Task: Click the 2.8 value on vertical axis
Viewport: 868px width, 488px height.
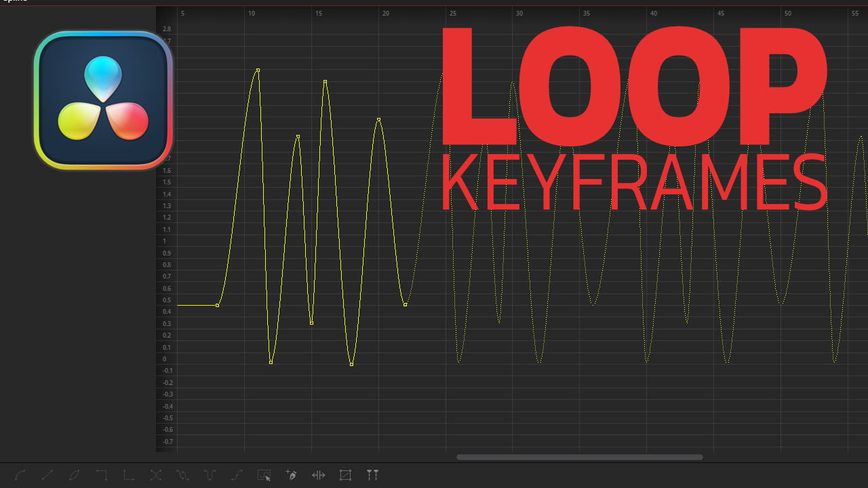Action: pos(167,29)
